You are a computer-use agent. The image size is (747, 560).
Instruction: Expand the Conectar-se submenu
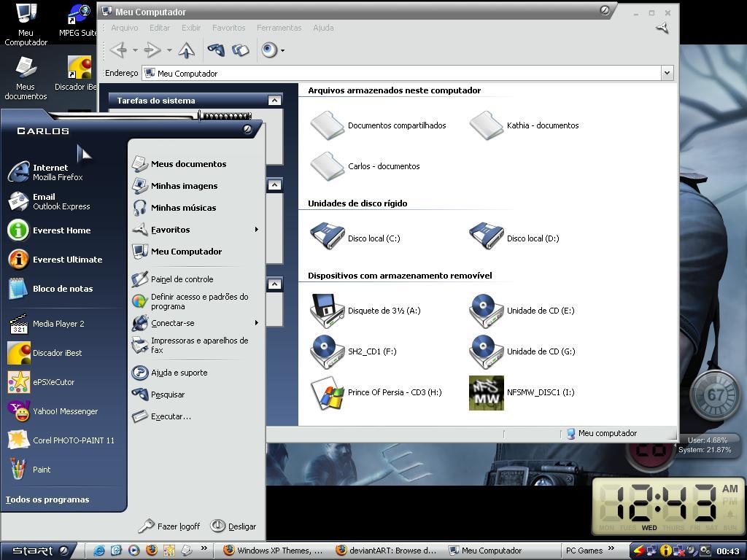coord(196,323)
